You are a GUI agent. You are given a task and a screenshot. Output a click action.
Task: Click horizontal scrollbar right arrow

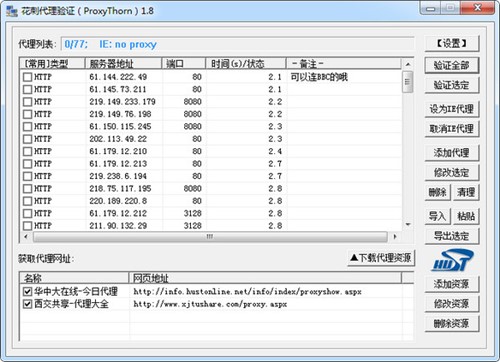[395, 237]
